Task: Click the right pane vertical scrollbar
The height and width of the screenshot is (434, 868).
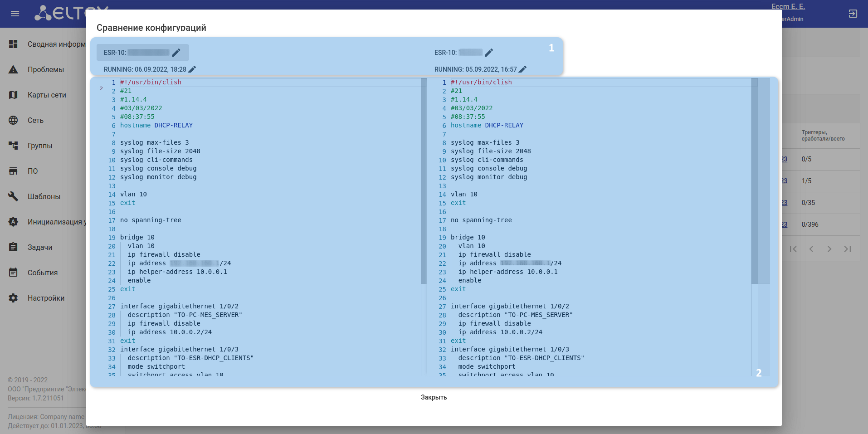Action: (755, 181)
